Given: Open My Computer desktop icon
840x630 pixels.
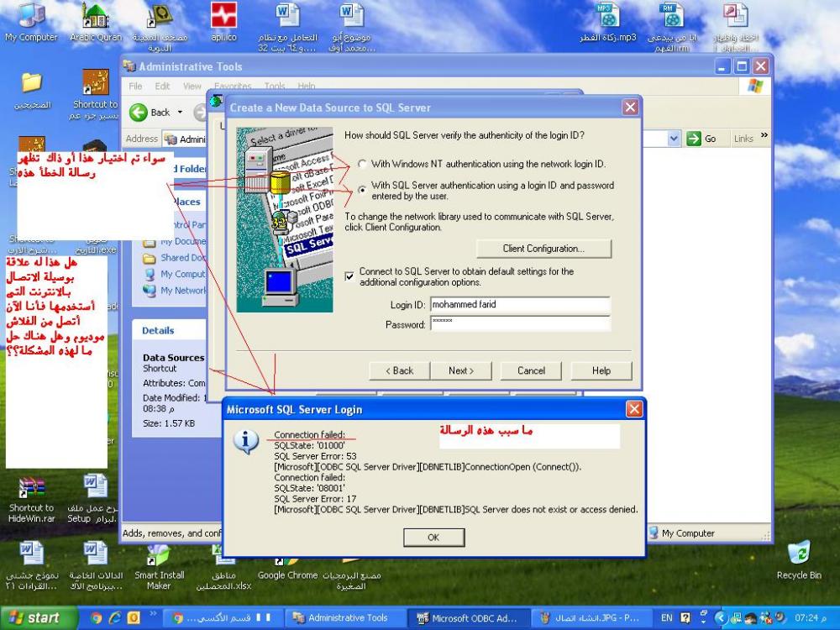Looking at the screenshot, I should [31, 22].
